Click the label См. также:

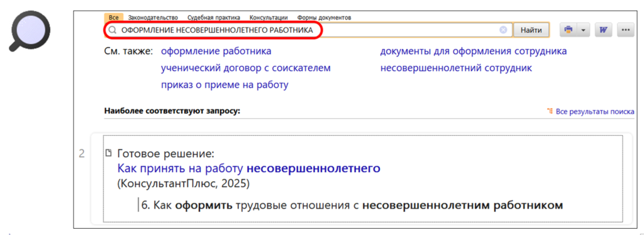pos(128,52)
